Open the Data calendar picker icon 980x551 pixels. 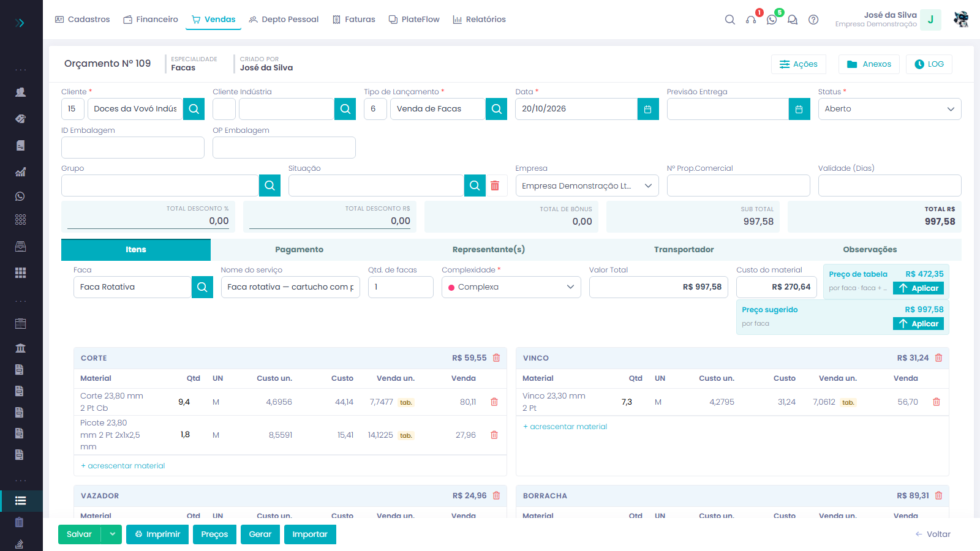click(648, 109)
